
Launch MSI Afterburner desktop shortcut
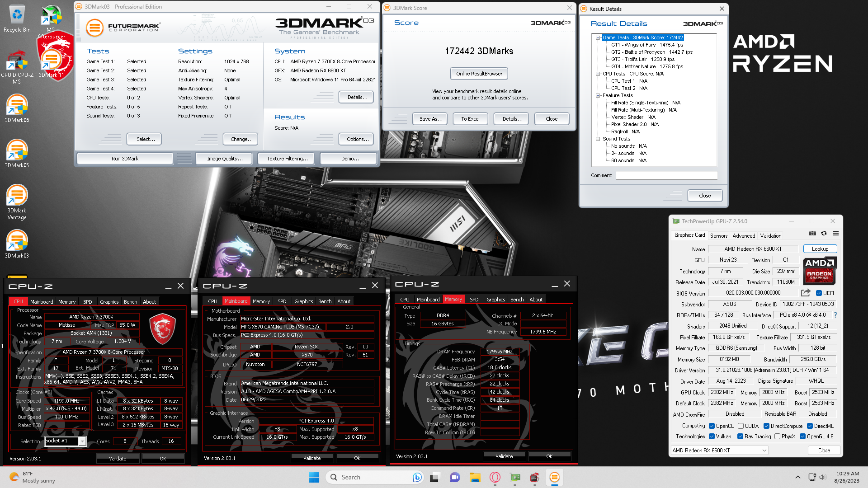coord(51,21)
